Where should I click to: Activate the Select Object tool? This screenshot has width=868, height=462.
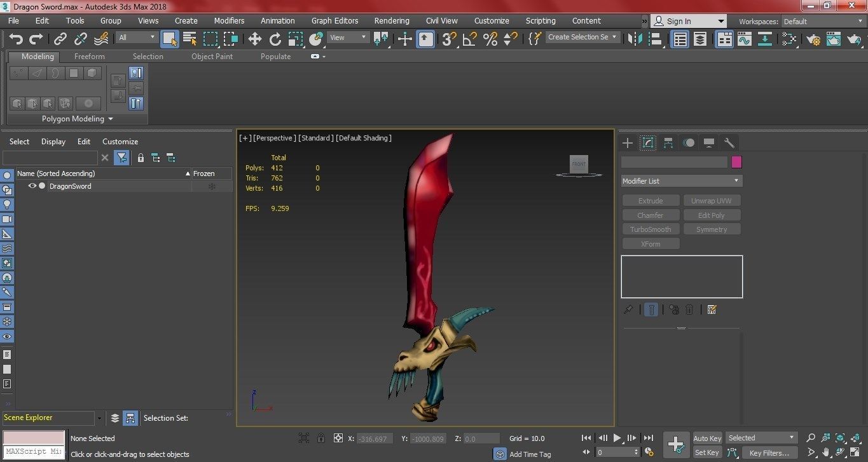[x=169, y=39]
